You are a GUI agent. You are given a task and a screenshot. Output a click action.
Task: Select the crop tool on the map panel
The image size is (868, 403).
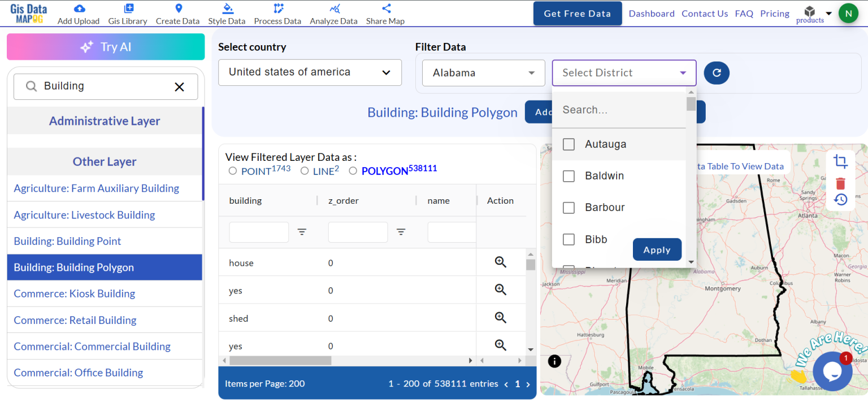tap(841, 161)
